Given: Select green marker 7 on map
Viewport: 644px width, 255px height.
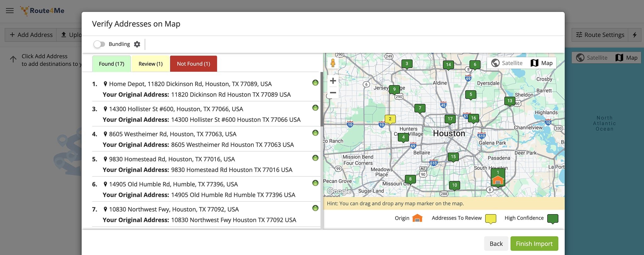Looking at the screenshot, I should 420,109.
